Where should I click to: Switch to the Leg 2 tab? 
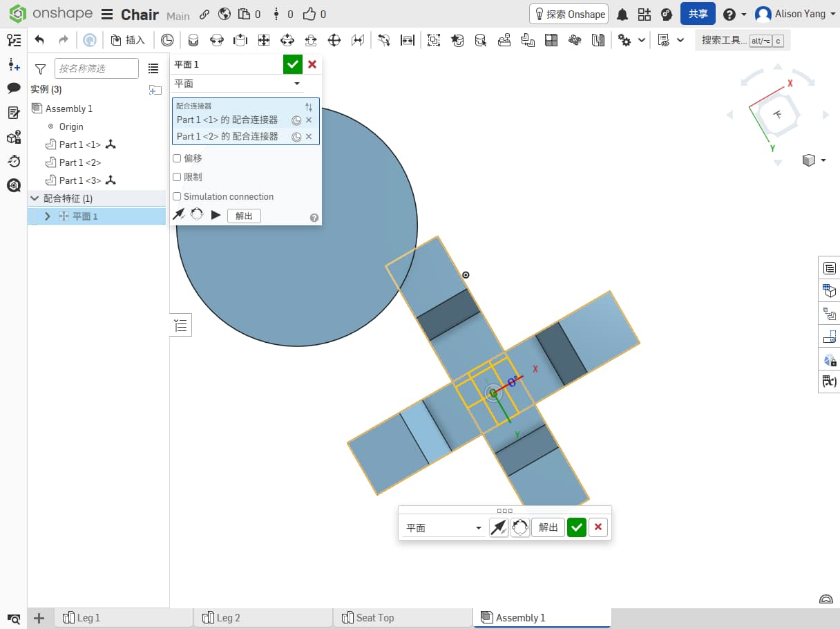coord(263,618)
